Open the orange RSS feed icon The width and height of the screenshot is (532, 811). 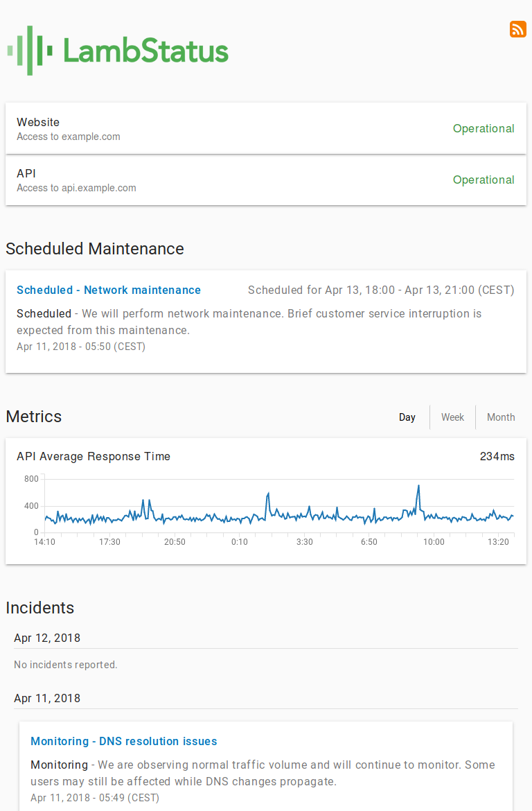[x=517, y=30]
